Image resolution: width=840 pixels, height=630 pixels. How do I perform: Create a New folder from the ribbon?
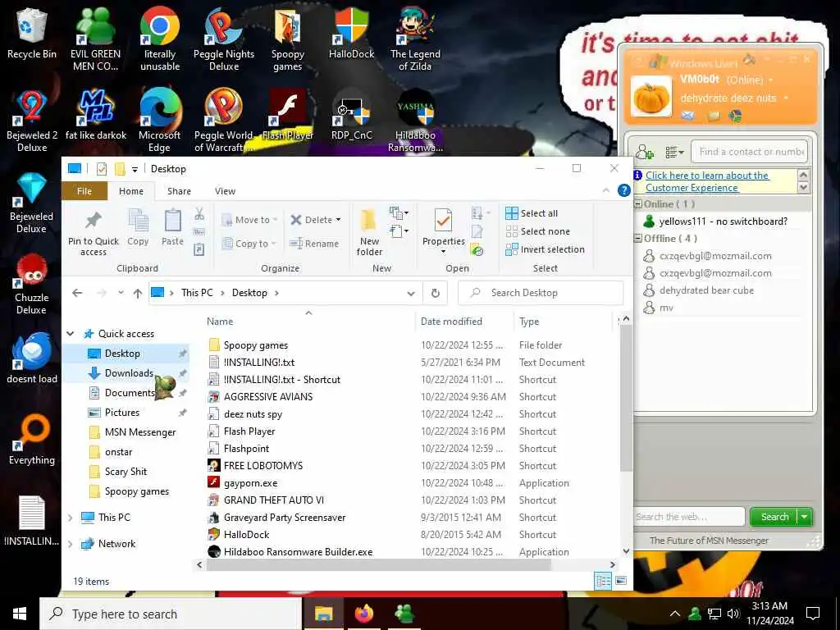pyautogui.click(x=369, y=232)
